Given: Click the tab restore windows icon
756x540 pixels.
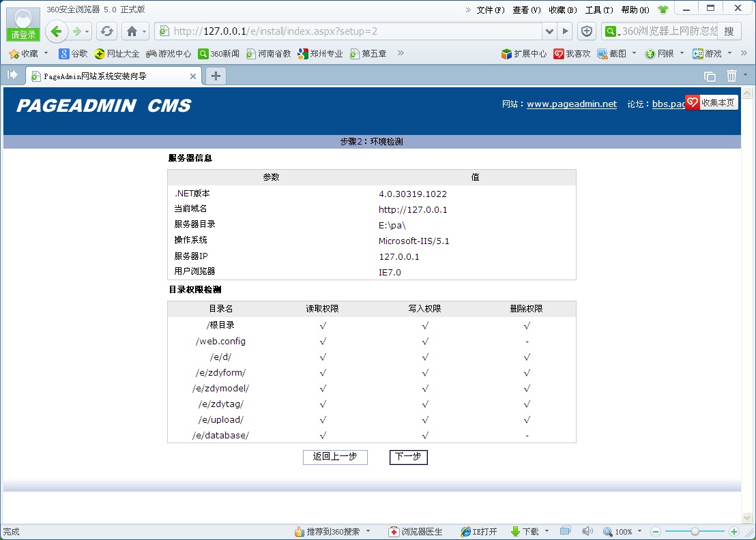Looking at the screenshot, I should 710,76.
